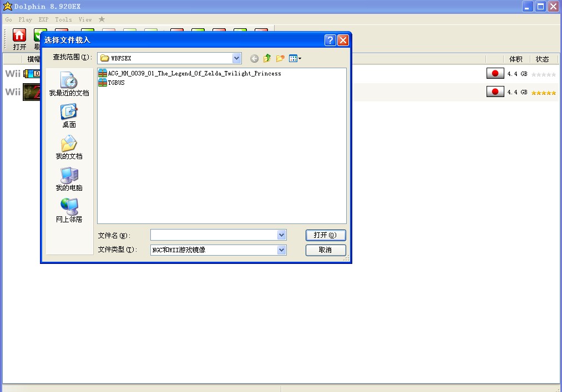Create a new folder in the dialog

point(280,58)
